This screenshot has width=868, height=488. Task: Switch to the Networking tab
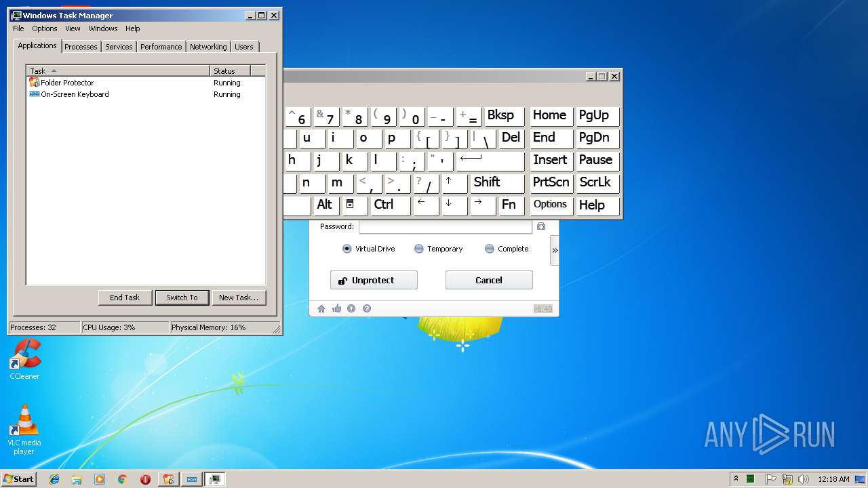click(x=208, y=47)
